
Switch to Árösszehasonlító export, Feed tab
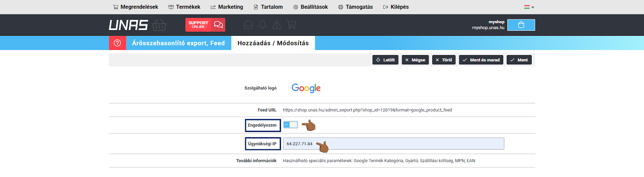[x=179, y=43]
